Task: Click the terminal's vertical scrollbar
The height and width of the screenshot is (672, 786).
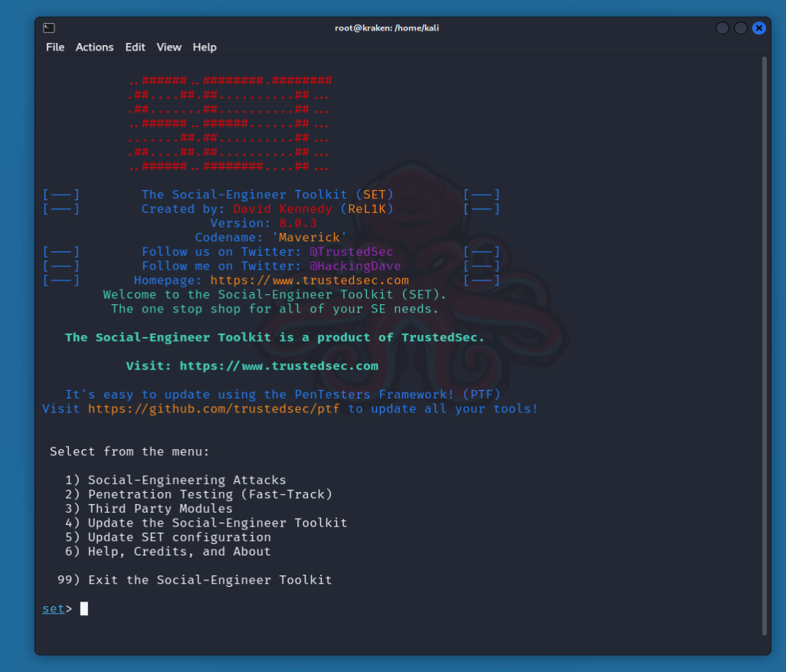Action: (x=764, y=345)
